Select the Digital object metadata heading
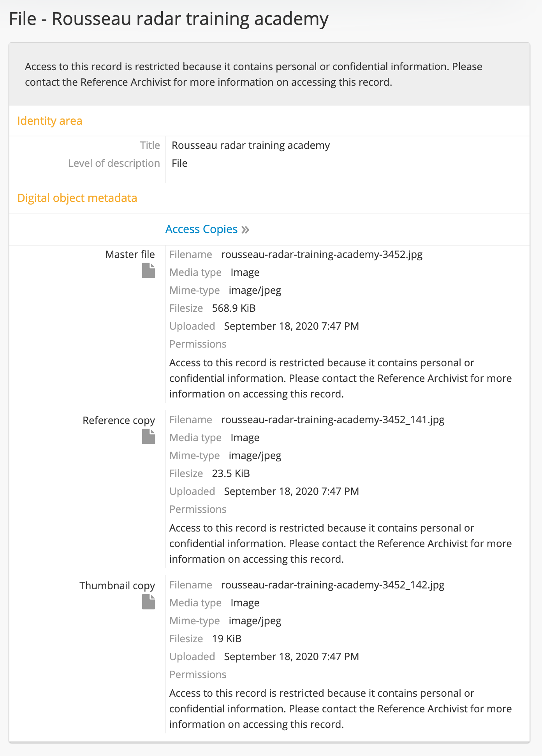Viewport: 542px width, 756px height. pos(77,198)
